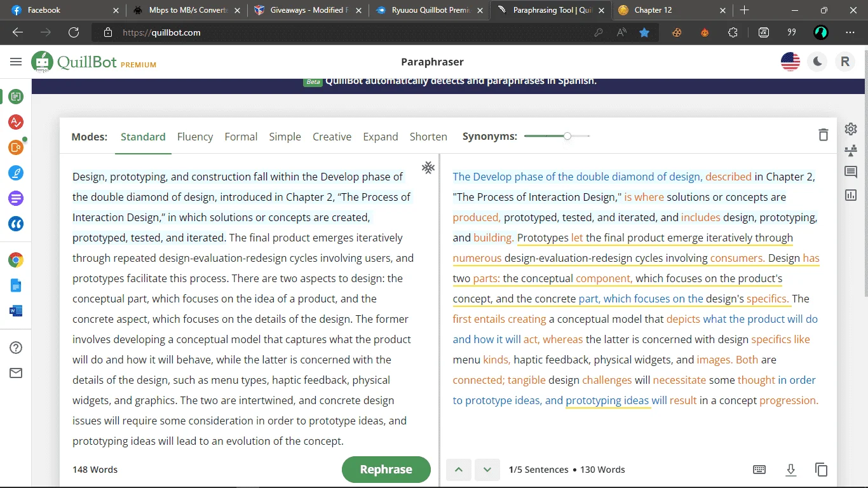Copy full text with copy icon
The width and height of the screenshot is (868, 488).
point(822,470)
